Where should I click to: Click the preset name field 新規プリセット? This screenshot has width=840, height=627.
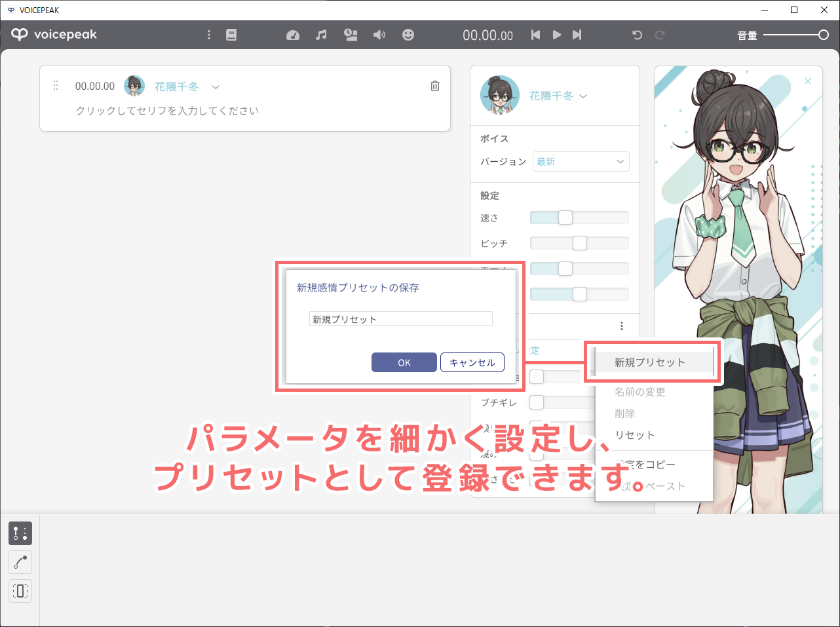pos(401,319)
